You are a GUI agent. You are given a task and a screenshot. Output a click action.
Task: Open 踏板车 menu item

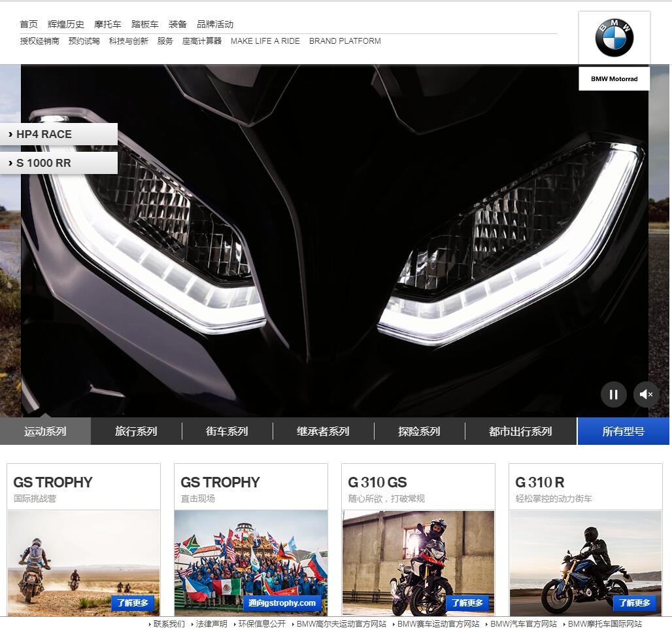145,24
